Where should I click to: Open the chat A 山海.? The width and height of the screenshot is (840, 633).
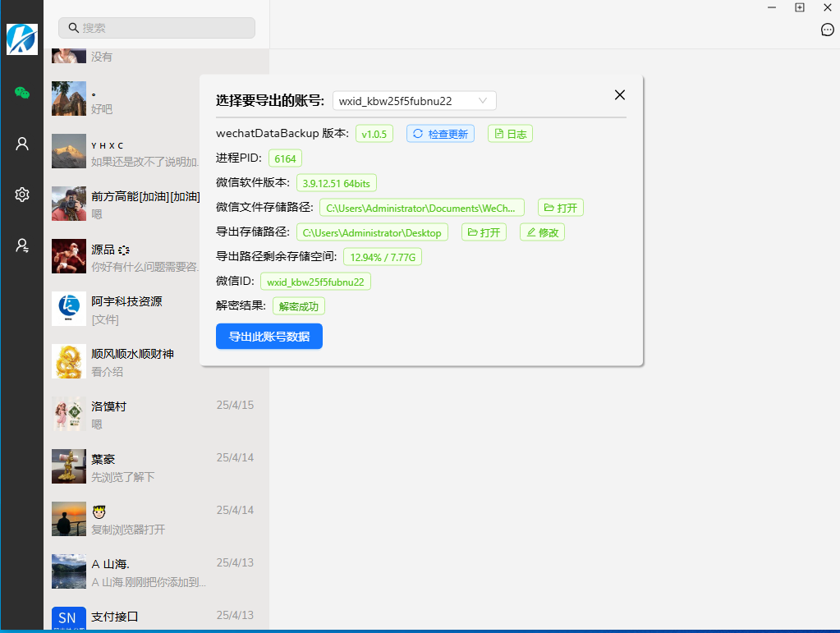coord(157,571)
